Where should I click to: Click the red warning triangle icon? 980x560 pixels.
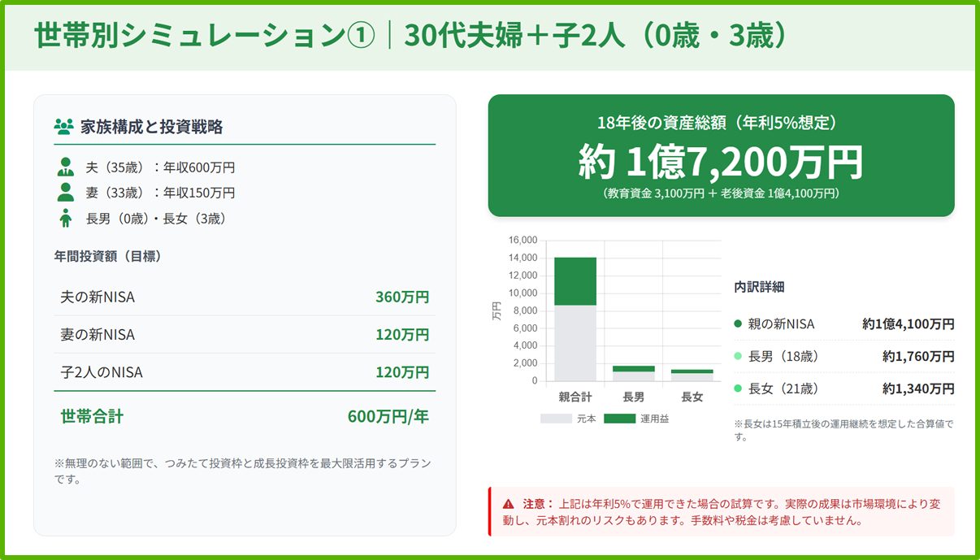[x=509, y=504]
